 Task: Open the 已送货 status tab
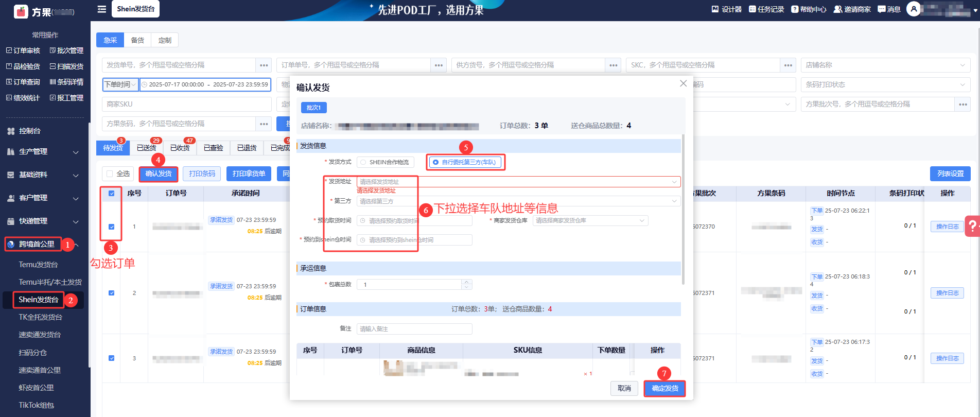[146, 148]
